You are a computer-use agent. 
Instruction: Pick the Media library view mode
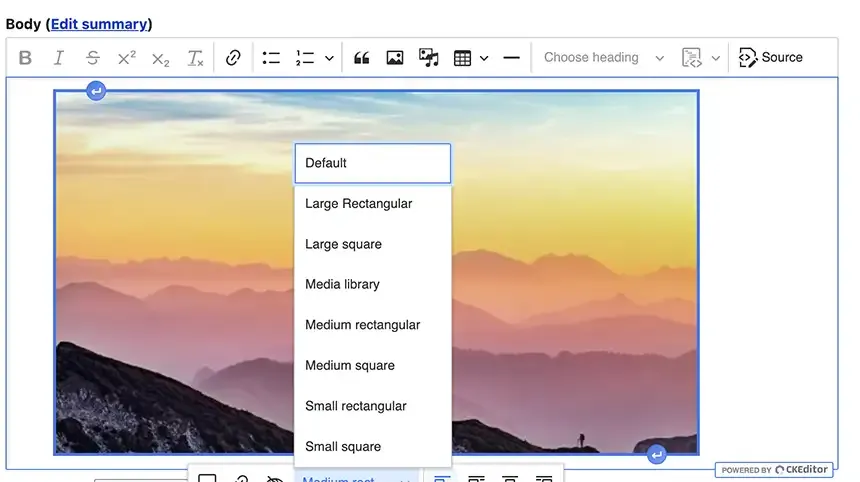(372, 284)
